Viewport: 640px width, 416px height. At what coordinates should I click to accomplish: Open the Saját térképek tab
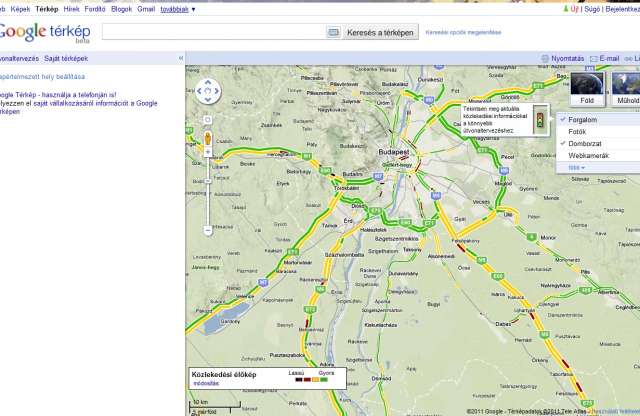pyautogui.click(x=66, y=58)
